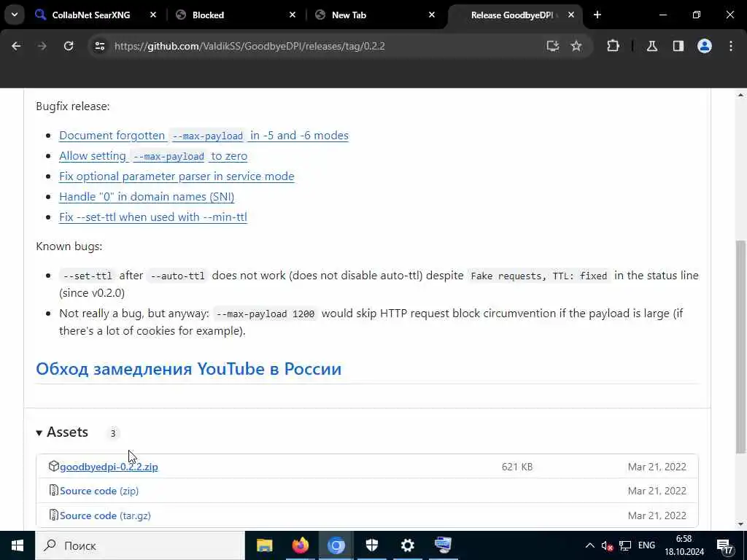Screen dimensions: 747x560
Task: Switch to the CollabNet SearXNG tab
Action: (x=90, y=15)
